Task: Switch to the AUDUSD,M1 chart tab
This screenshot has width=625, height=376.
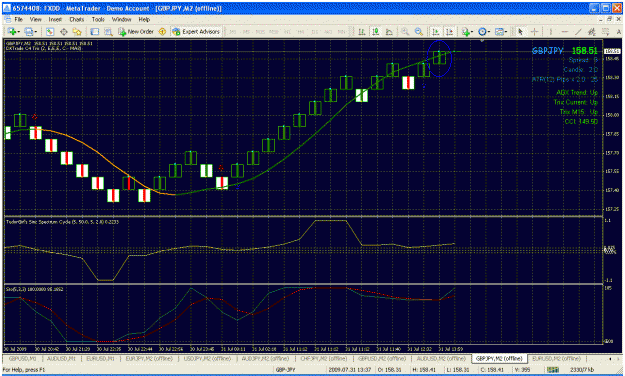Action: (61, 358)
